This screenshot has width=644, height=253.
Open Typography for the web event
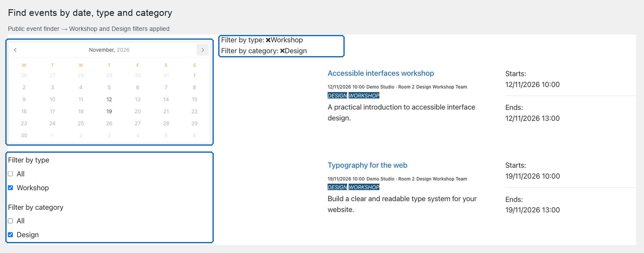pyautogui.click(x=368, y=165)
